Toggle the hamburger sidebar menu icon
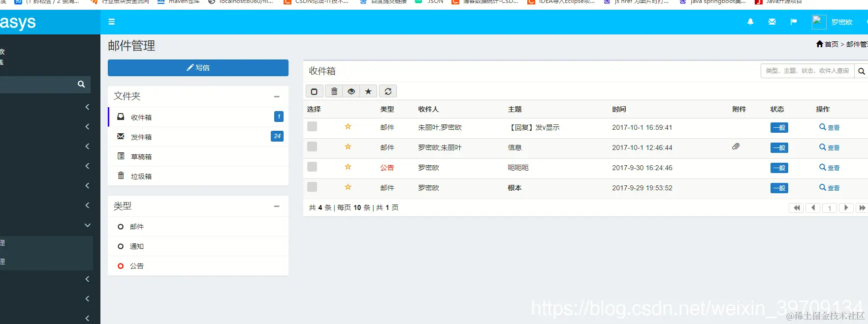This screenshot has height=324, width=868. click(112, 22)
